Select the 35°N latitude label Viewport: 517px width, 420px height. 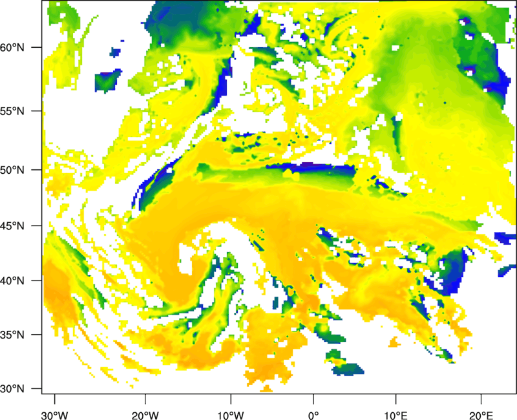(12, 335)
